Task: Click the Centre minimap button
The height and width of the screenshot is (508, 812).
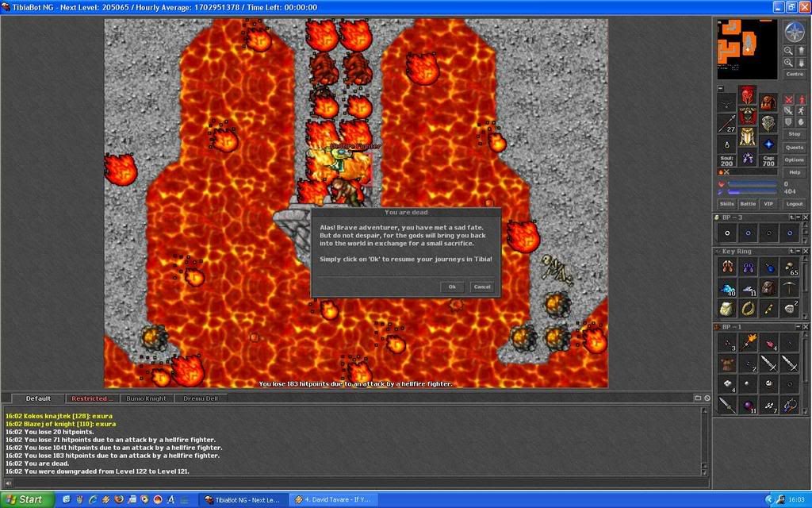Action: point(795,74)
